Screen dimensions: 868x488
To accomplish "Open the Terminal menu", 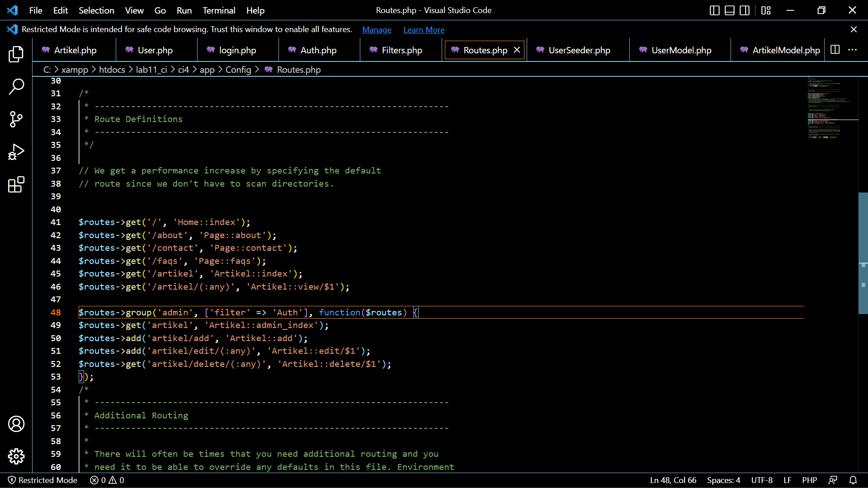I will [219, 10].
